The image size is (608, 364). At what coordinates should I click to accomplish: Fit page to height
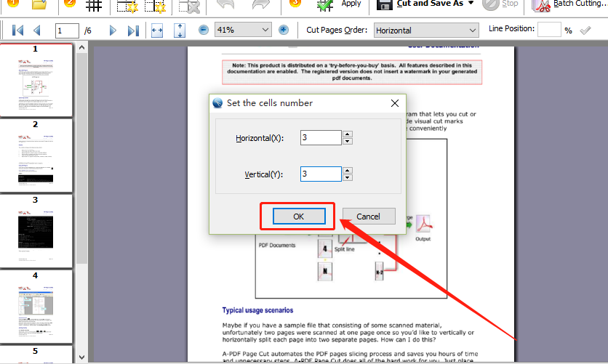tap(180, 31)
